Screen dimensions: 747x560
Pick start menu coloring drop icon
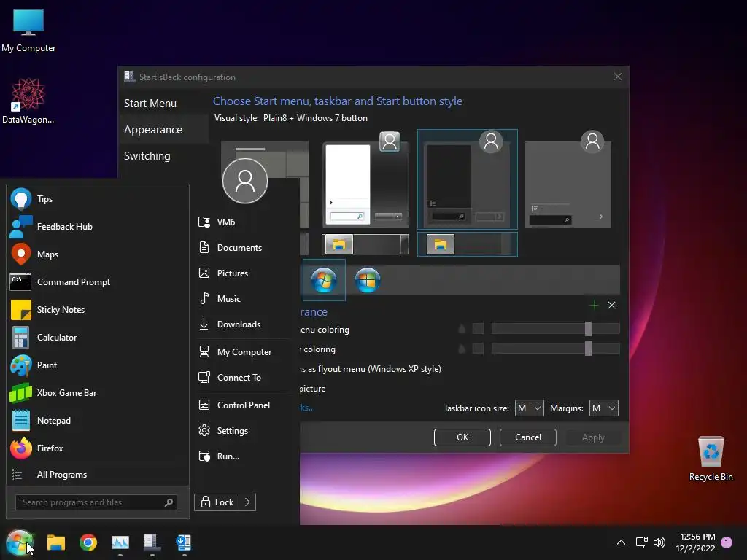[x=462, y=329]
